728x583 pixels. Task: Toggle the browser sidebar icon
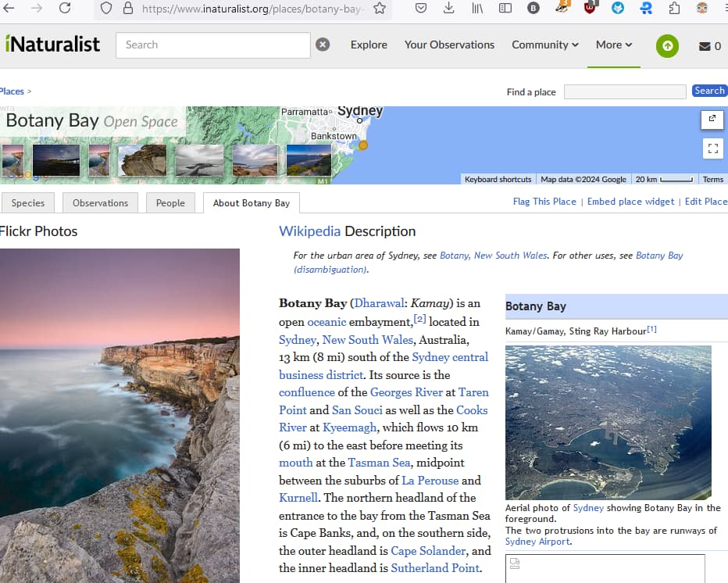[x=505, y=9]
